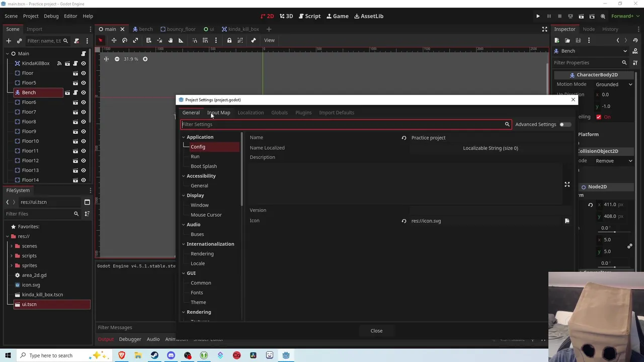
Task: Create new resource in Inspector
Action: point(557,40)
